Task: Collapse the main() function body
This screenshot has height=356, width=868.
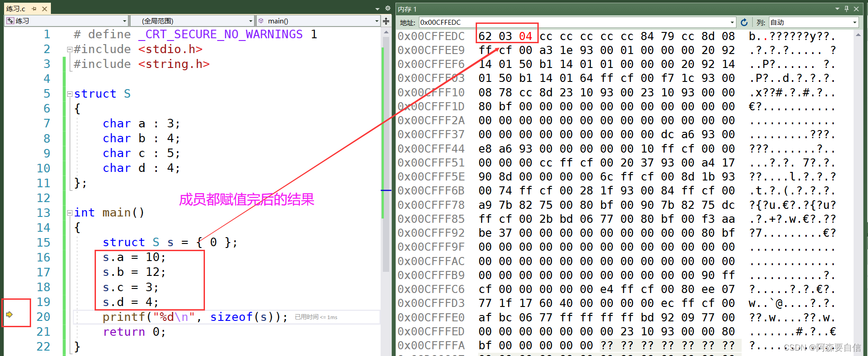Action: tap(69, 213)
